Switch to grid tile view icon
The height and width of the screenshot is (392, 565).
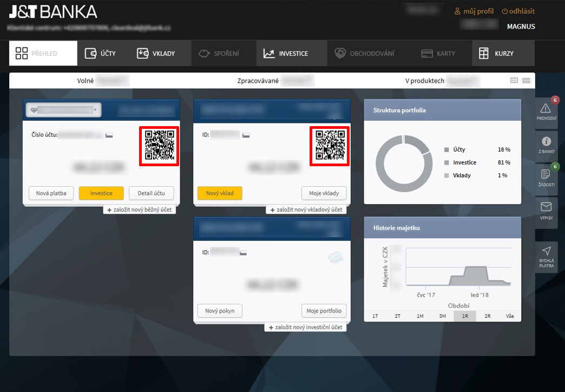[514, 81]
